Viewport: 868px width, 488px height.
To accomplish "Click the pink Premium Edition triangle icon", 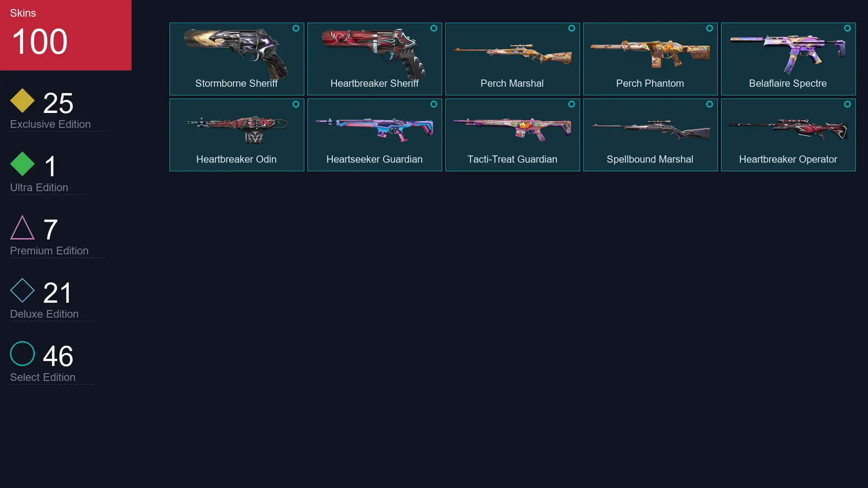I will point(22,227).
